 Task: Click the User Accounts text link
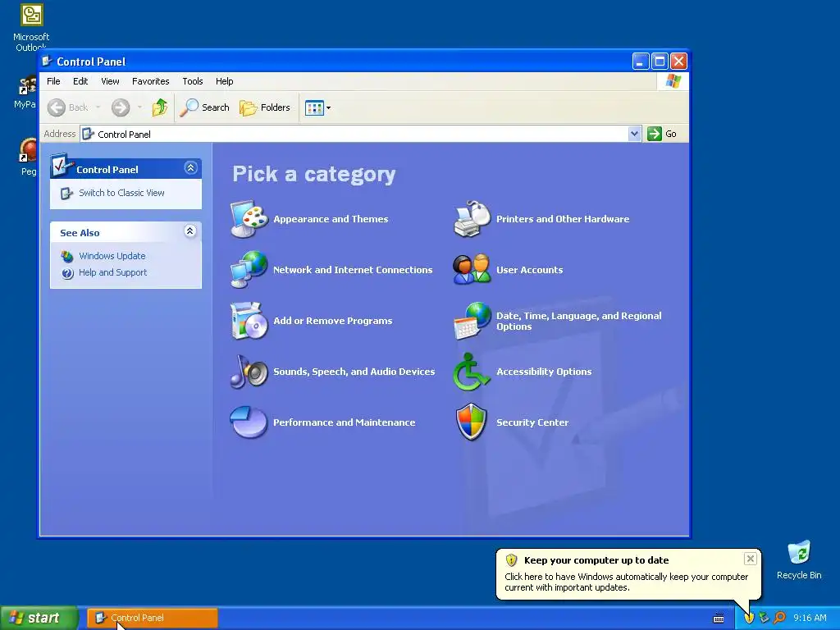pos(529,269)
